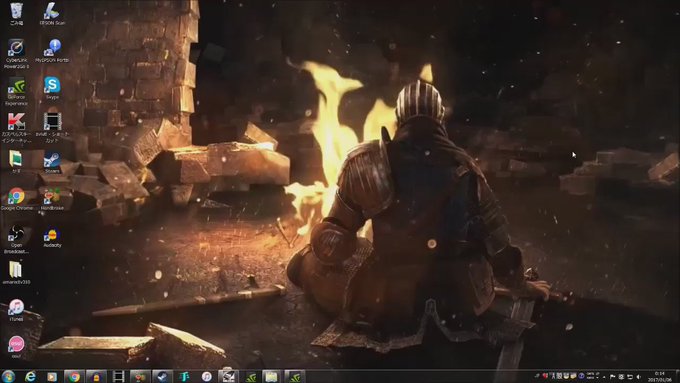The image size is (680, 383).
Task: Select the Google Chrome desktop shortcut
Action: tap(16, 199)
